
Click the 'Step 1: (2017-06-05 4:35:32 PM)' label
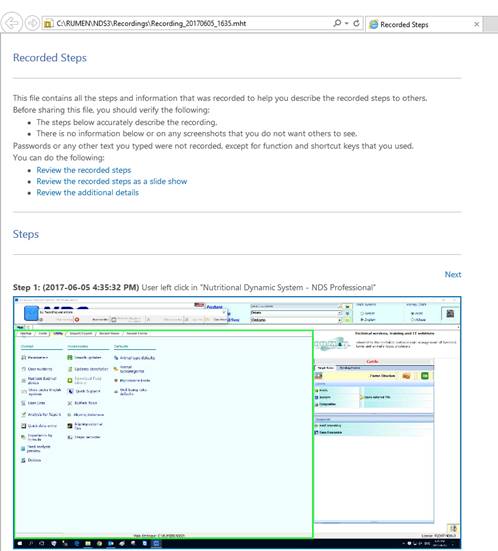[76, 287]
